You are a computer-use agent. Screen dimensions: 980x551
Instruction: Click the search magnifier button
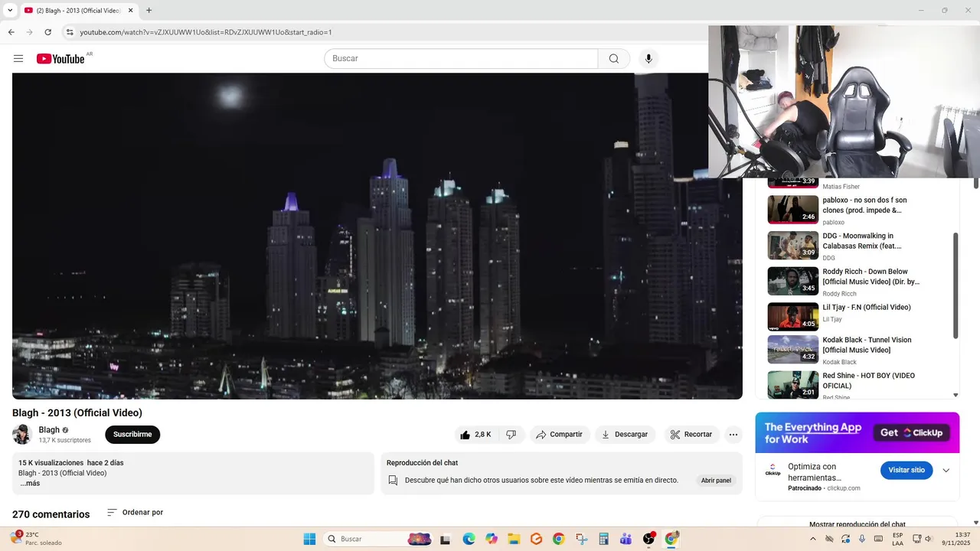pos(614,59)
